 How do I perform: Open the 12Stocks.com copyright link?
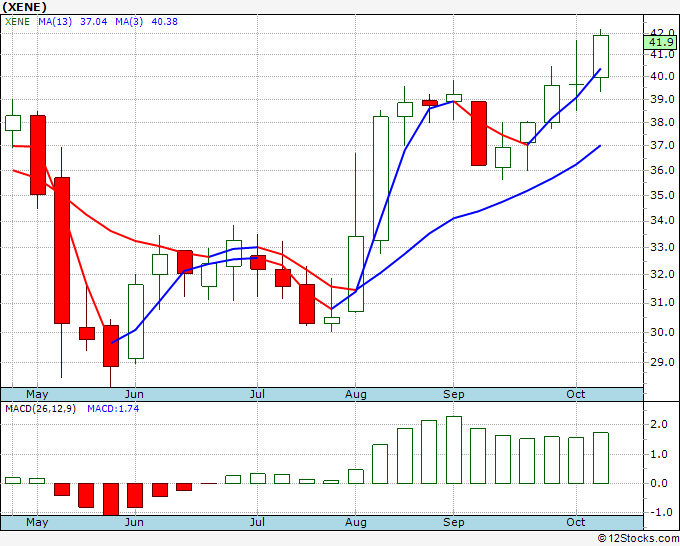638,539
